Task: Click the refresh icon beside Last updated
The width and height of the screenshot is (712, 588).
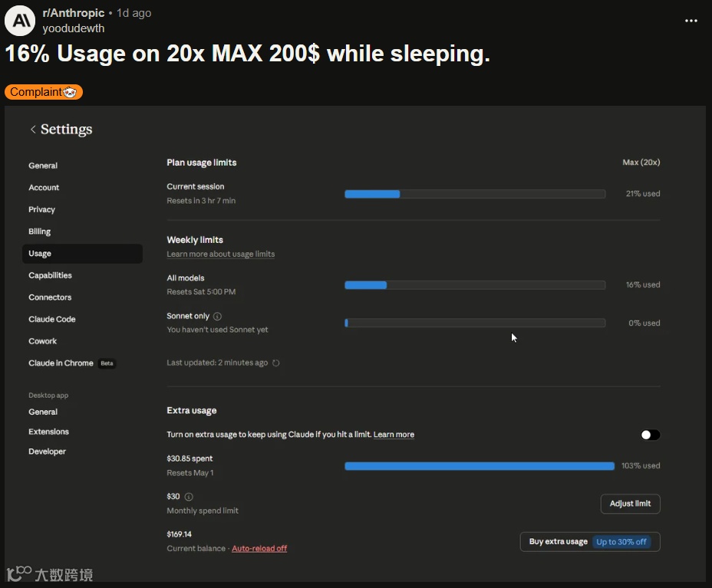Action: [x=276, y=363]
